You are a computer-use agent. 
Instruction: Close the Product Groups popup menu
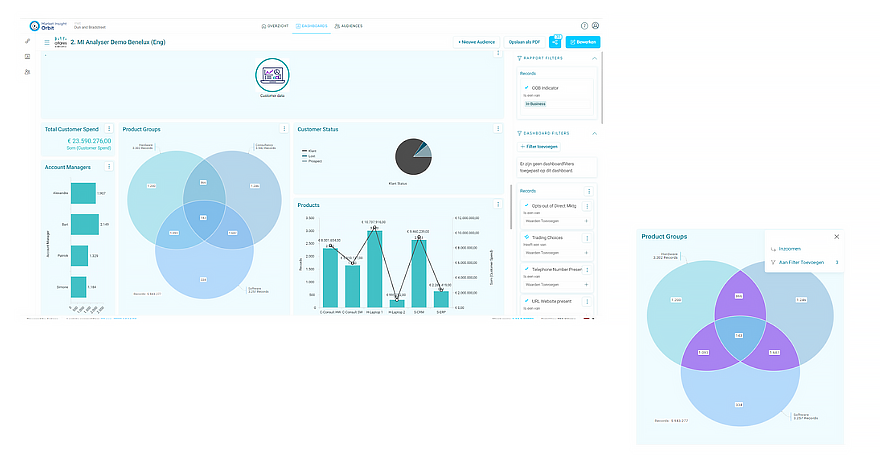837,237
